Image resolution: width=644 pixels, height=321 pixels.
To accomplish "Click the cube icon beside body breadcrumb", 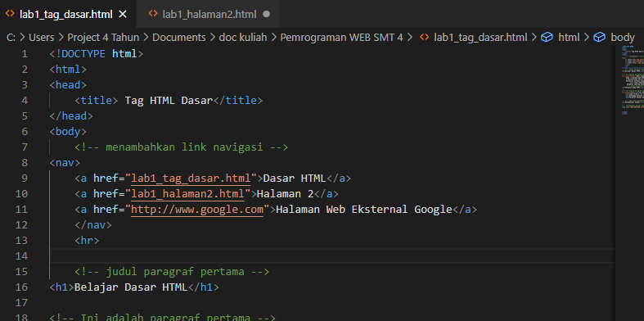I will [600, 38].
